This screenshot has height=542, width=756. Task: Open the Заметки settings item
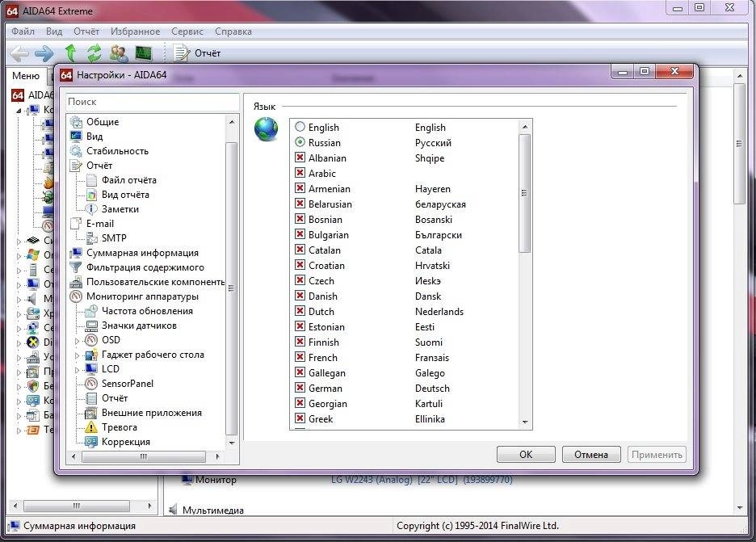(x=120, y=208)
